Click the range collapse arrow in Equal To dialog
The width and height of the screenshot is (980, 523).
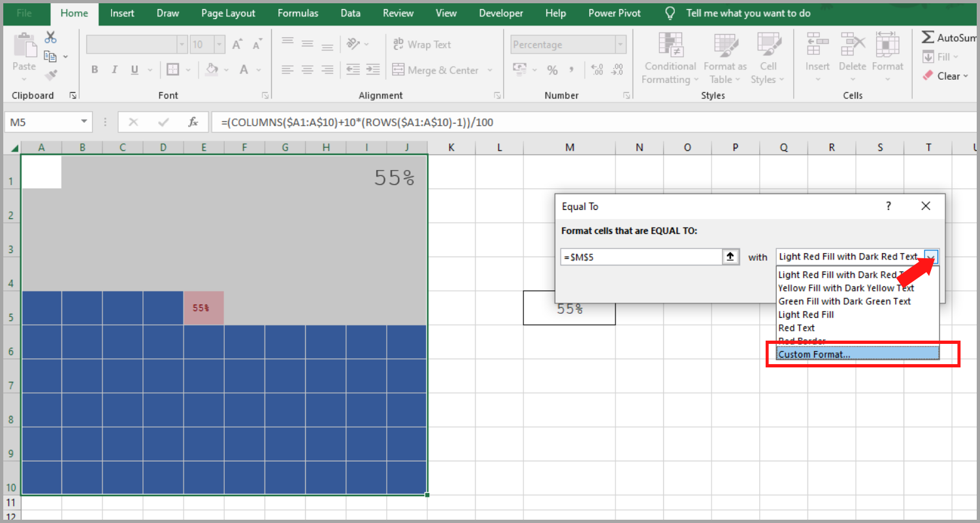(x=730, y=256)
